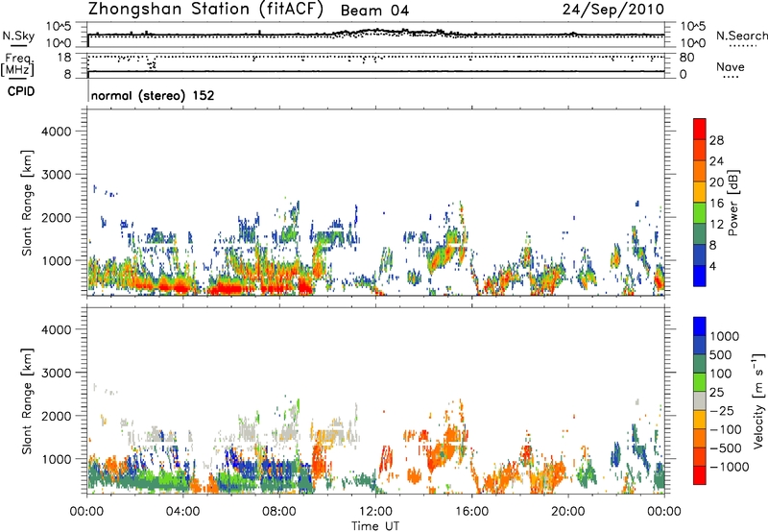
Task: Pick the teal 100–500 Velocity swatch
Action: tap(700, 364)
